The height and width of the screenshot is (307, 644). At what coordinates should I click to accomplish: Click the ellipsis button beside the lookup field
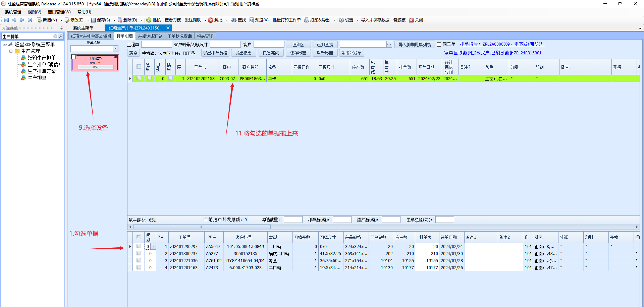click(389, 44)
